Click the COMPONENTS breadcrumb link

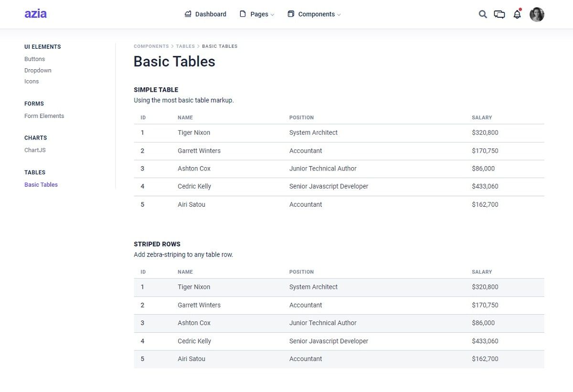[151, 46]
